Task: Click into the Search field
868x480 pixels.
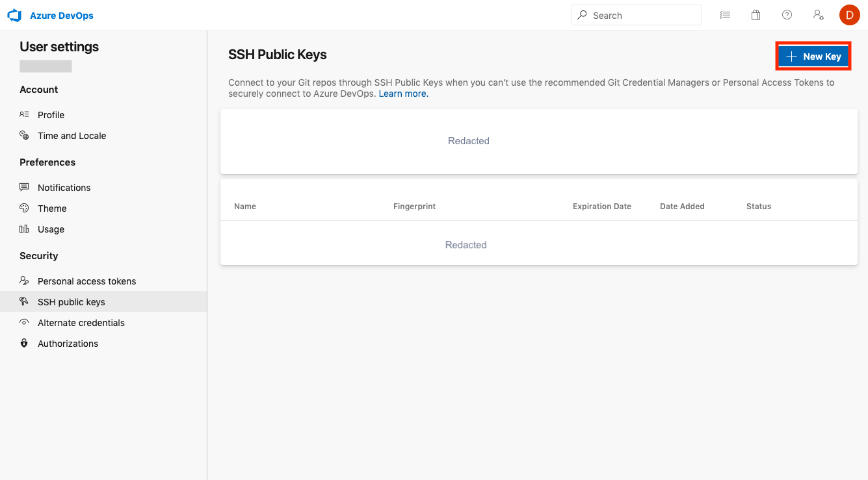Action: (636, 14)
